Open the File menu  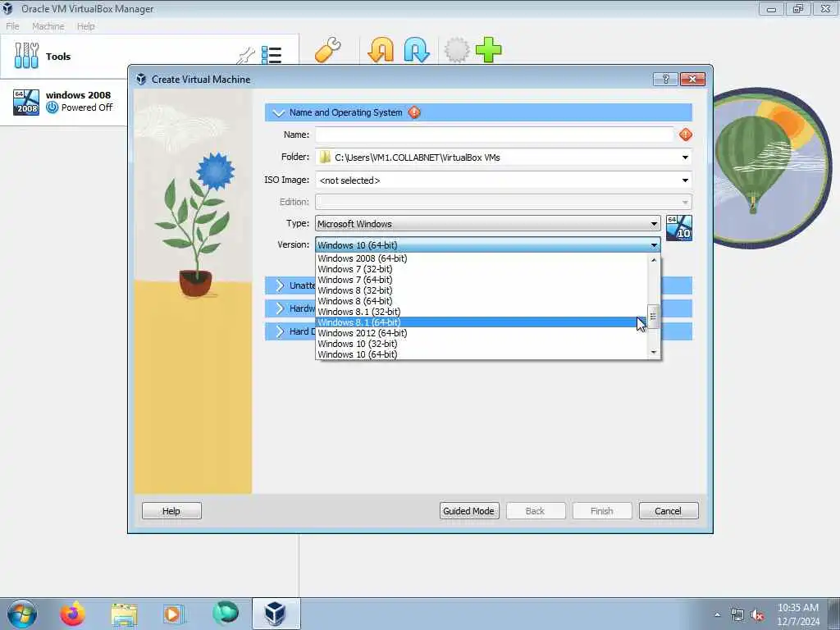[12, 26]
